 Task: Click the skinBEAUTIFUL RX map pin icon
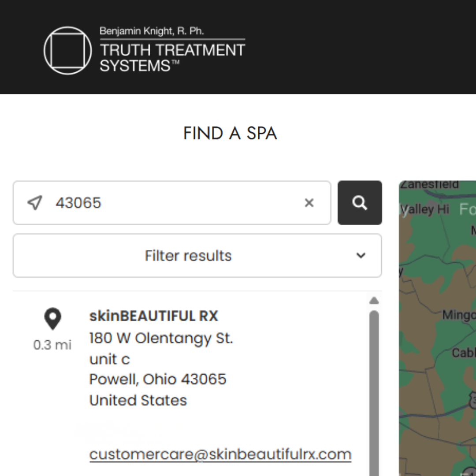53,319
